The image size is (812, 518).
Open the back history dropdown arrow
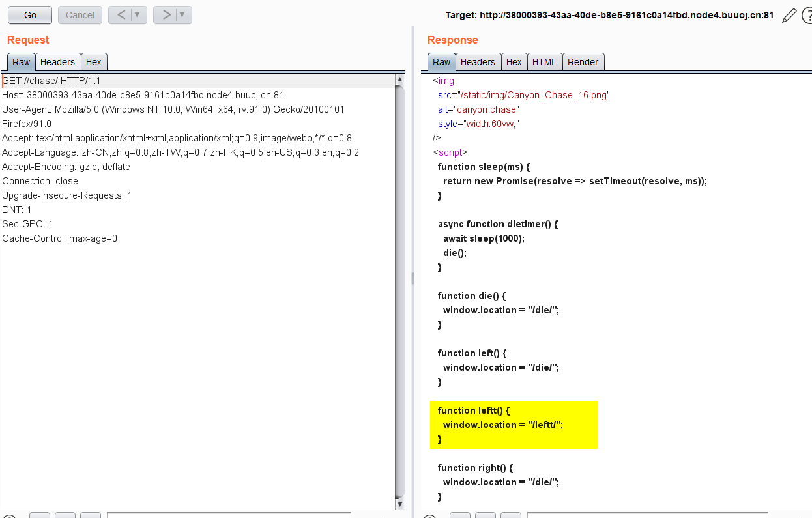tap(138, 15)
